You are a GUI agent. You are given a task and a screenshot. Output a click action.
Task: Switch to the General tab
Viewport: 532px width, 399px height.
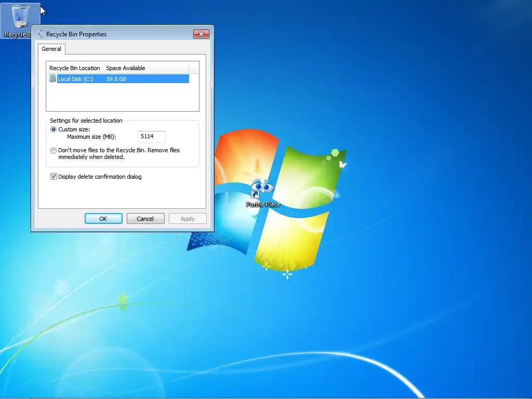point(51,49)
